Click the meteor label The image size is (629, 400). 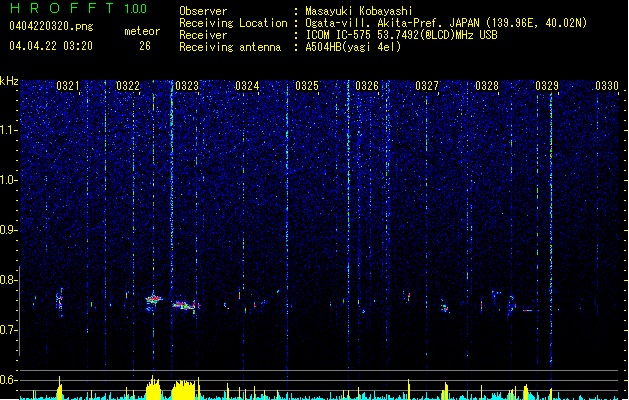pos(142,31)
